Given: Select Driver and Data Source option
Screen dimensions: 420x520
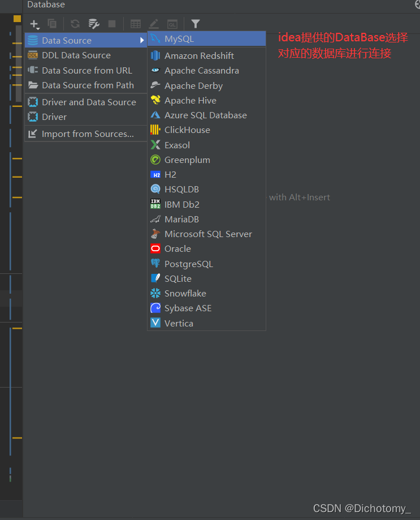Looking at the screenshot, I should (86, 102).
